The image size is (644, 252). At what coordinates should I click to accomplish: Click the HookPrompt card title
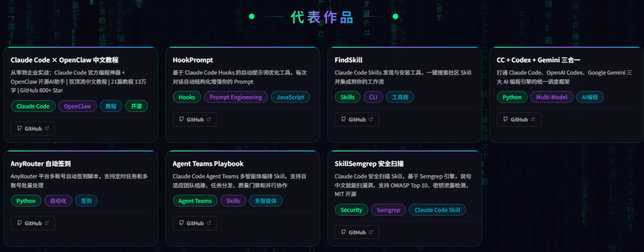[x=193, y=60]
